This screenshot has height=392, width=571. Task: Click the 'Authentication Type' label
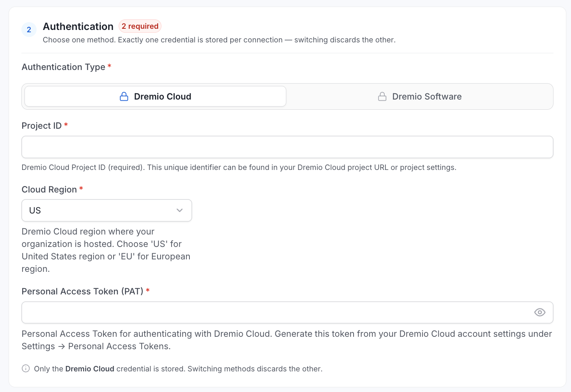coord(63,67)
